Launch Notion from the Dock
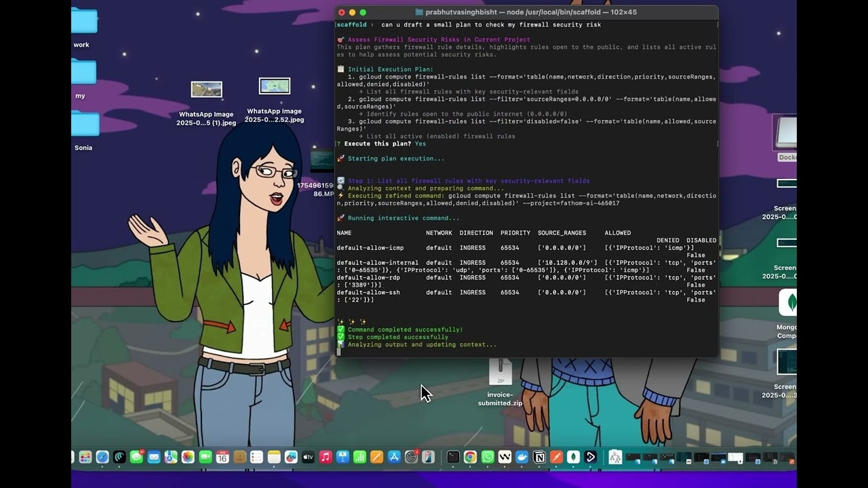Screen dimensions: 868x488 540,458
